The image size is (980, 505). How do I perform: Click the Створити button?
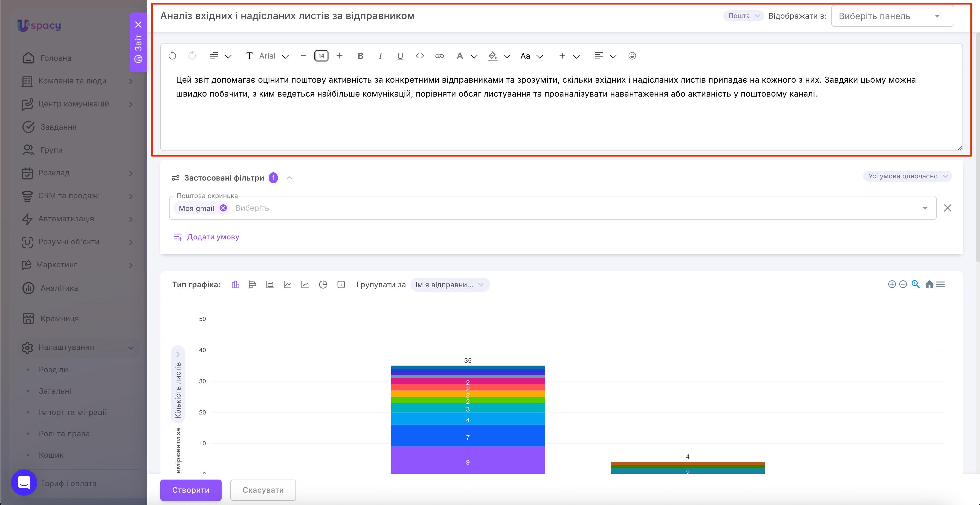tap(191, 490)
